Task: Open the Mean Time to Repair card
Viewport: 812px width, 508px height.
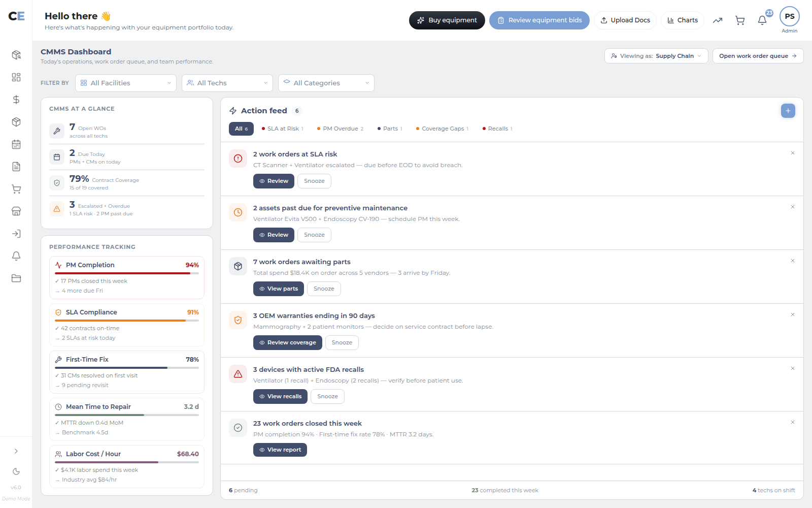Action: coord(127,419)
